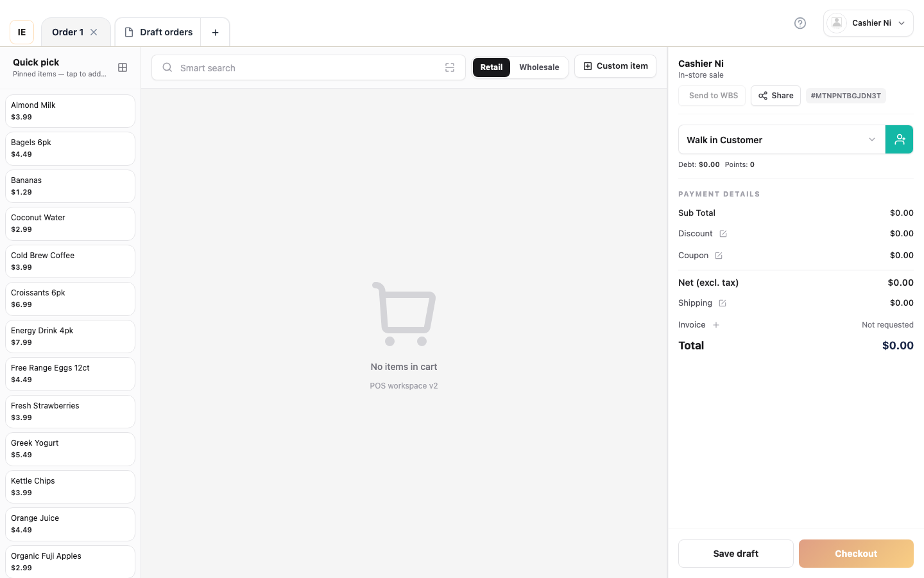Edit the Coupon value
Image resolution: width=924 pixels, height=578 pixels.
tap(719, 256)
